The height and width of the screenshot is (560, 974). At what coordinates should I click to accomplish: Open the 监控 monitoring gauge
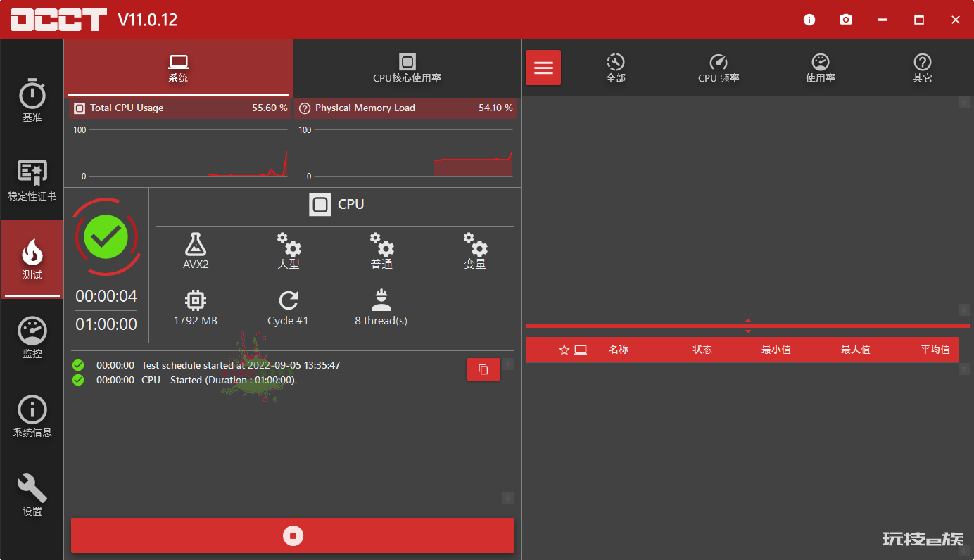click(x=32, y=338)
